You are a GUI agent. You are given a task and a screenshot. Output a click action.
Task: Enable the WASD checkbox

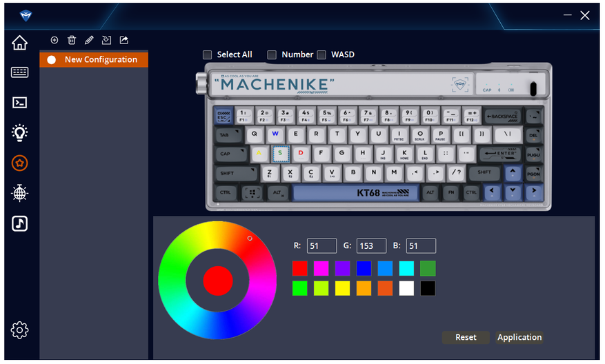321,54
